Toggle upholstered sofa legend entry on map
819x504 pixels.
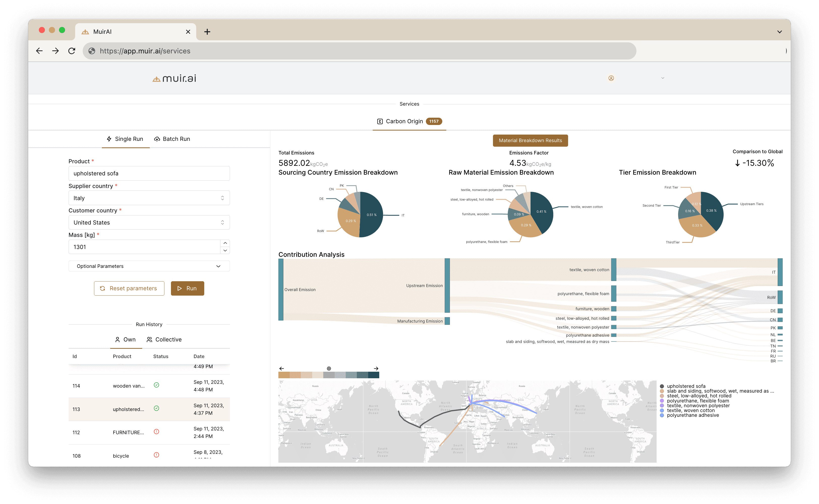(686, 386)
